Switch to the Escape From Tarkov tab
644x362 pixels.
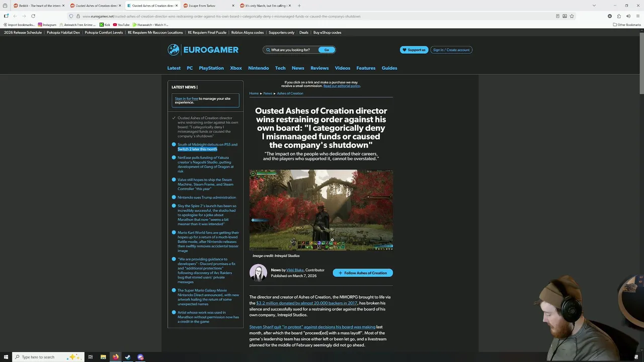209,6
